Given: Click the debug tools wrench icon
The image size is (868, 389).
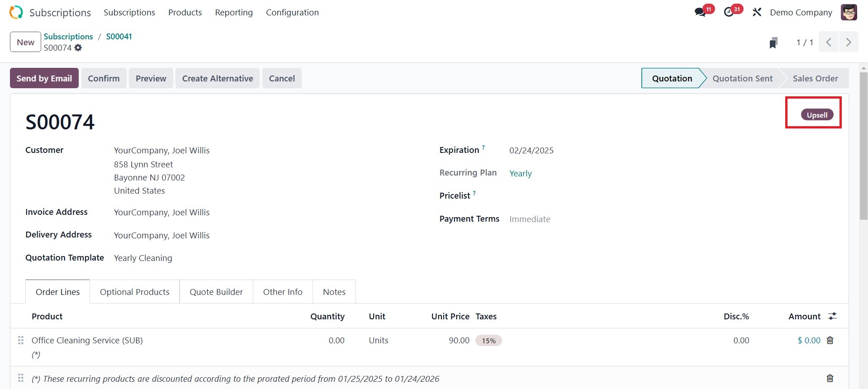Looking at the screenshot, I should coord(757,12).
